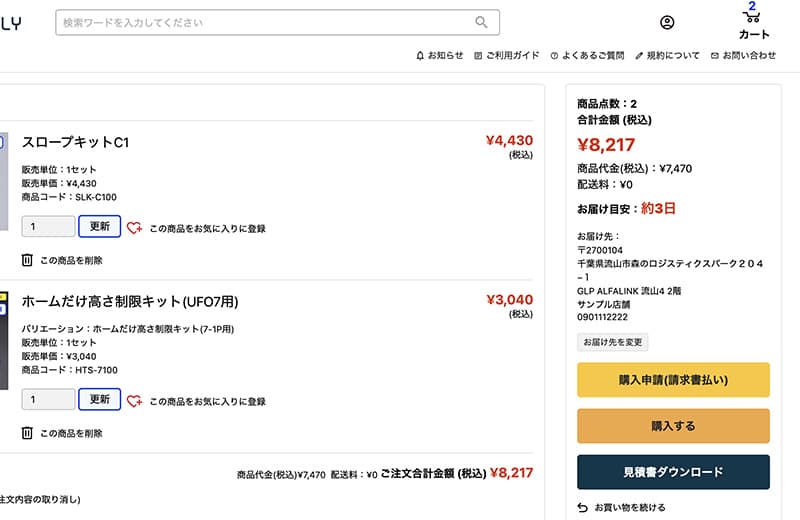Viewport: 800px width, 520px height.
Task: Click the heart icon for スロープキットC1
Action: pyautogui.click(x=134, y=228)
